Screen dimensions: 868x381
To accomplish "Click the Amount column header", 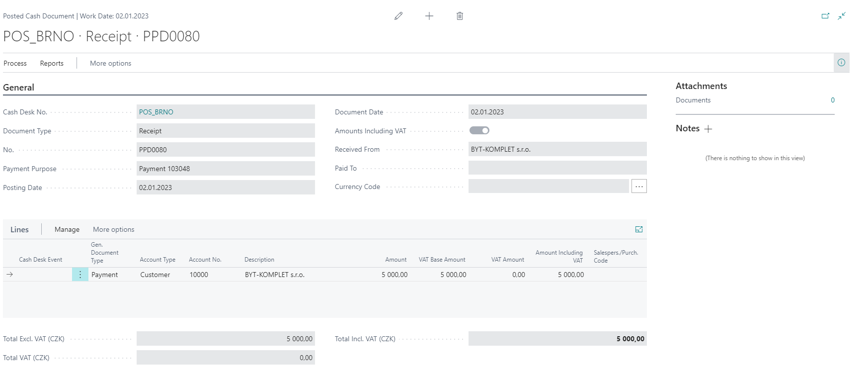I will pyautogui.click(x=395, y=260).
